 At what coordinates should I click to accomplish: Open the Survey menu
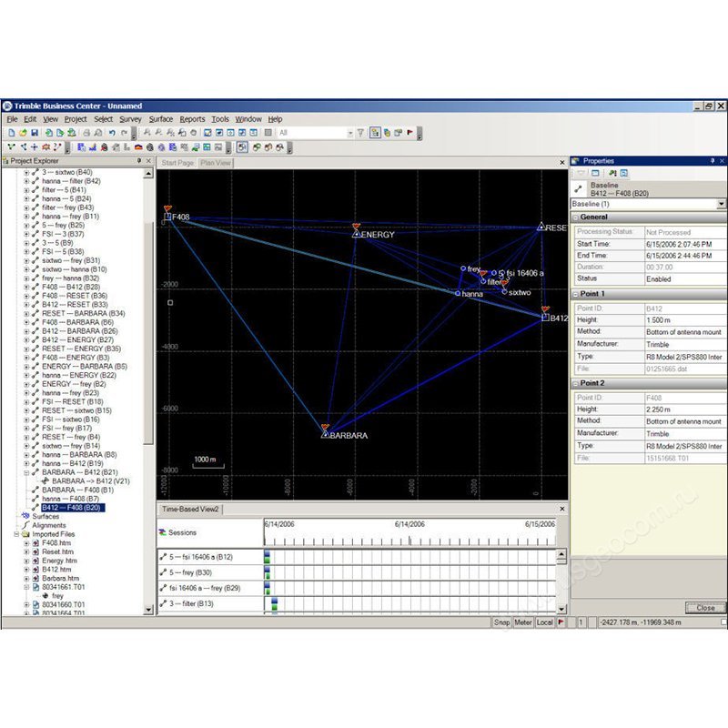click(130, 119)
